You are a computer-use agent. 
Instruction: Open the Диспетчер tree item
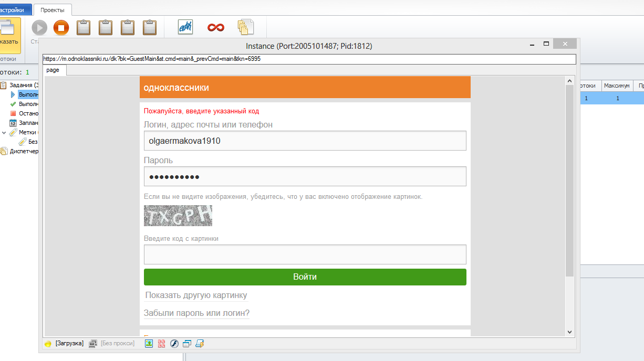19,151
